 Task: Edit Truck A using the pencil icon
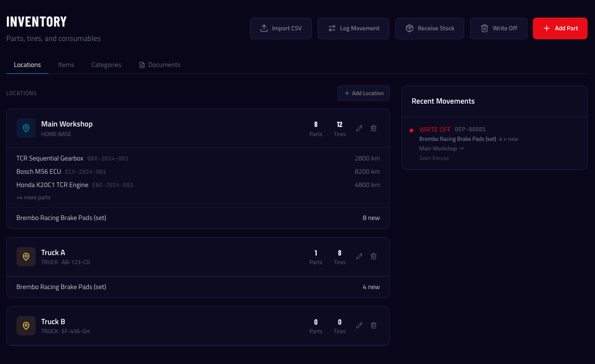359,256
